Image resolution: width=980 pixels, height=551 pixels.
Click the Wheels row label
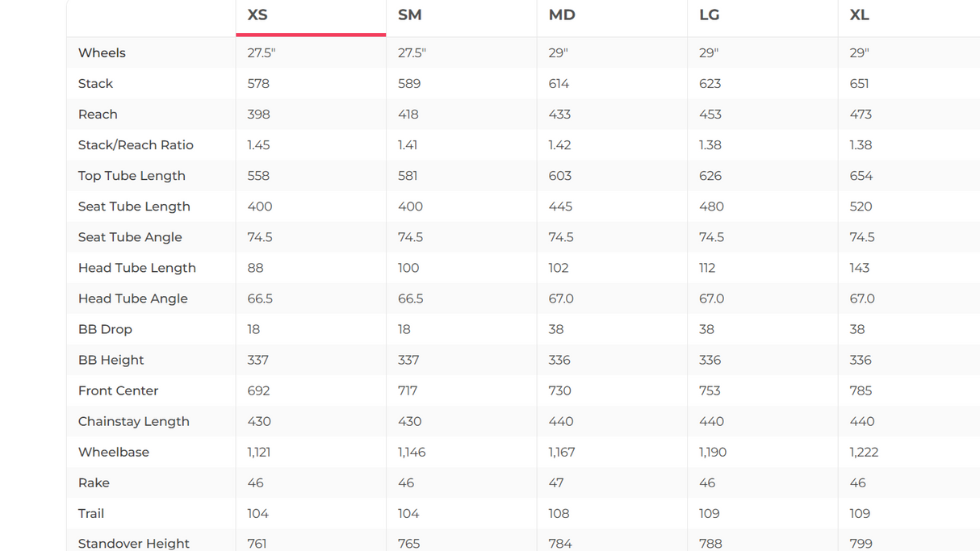[102, 53]
